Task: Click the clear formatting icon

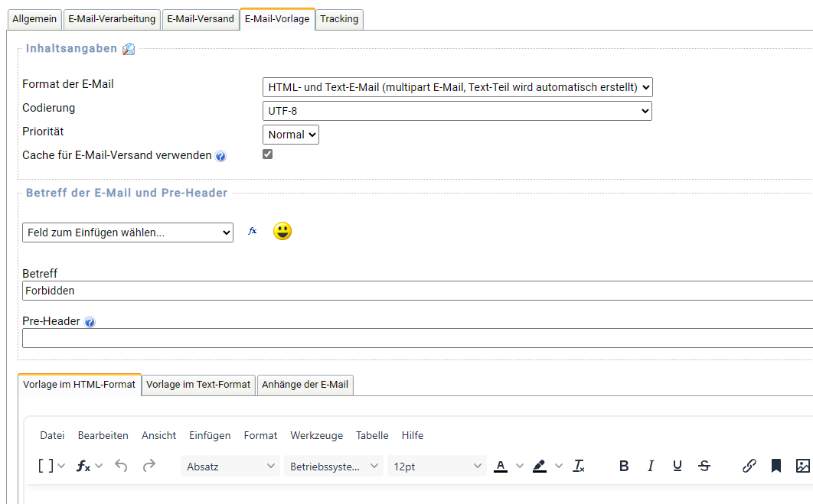Action: coord(580,466)
